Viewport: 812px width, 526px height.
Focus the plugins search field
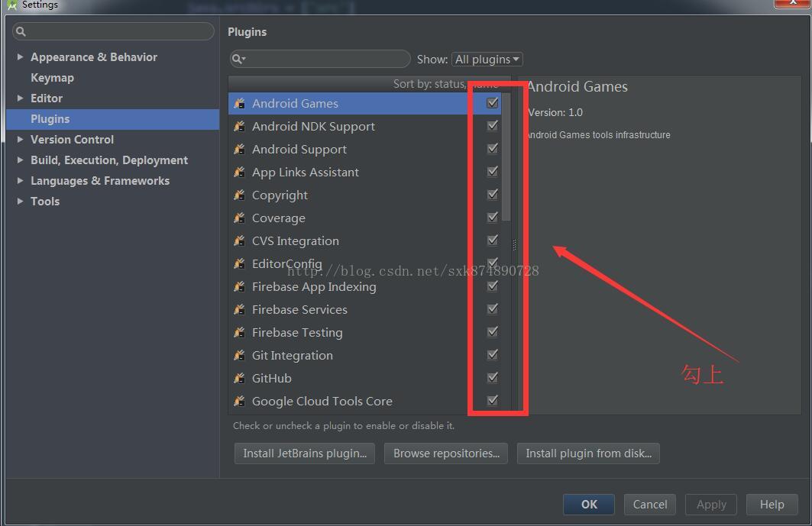tap(319, 59)
